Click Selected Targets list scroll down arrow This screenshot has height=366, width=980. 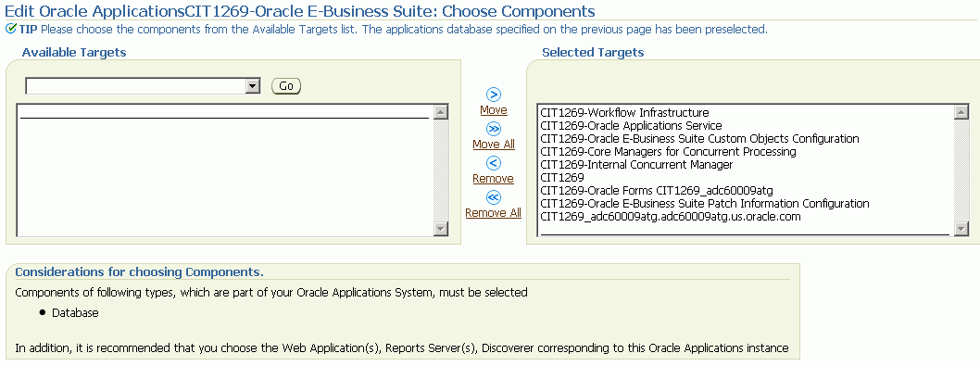tap(961, 229)
